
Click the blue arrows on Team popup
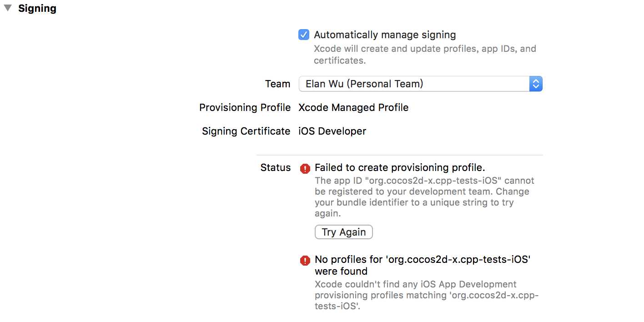tap(536, 84)
